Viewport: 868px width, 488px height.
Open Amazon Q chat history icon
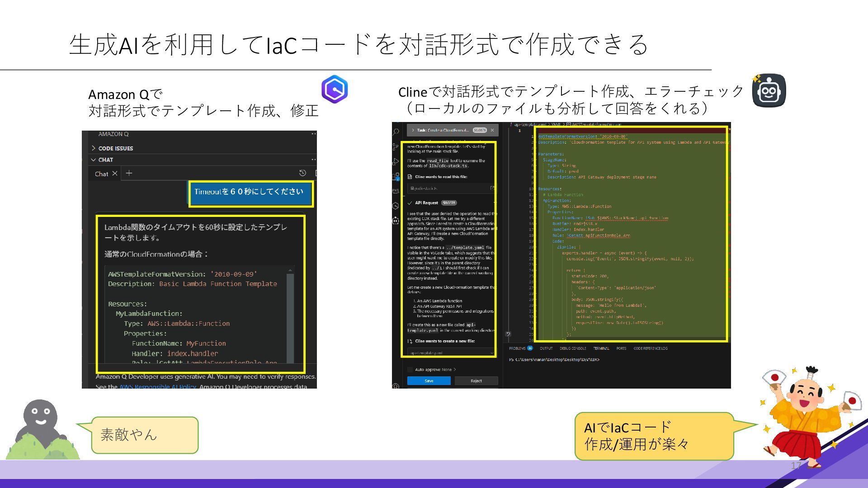pyautogui.click(x=302, y=173)
